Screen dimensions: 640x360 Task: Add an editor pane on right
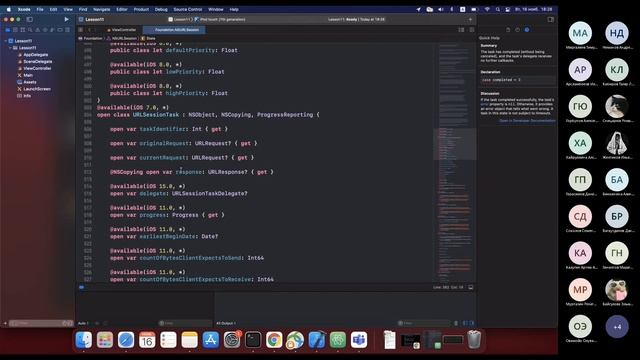click(x=472, y=30)
